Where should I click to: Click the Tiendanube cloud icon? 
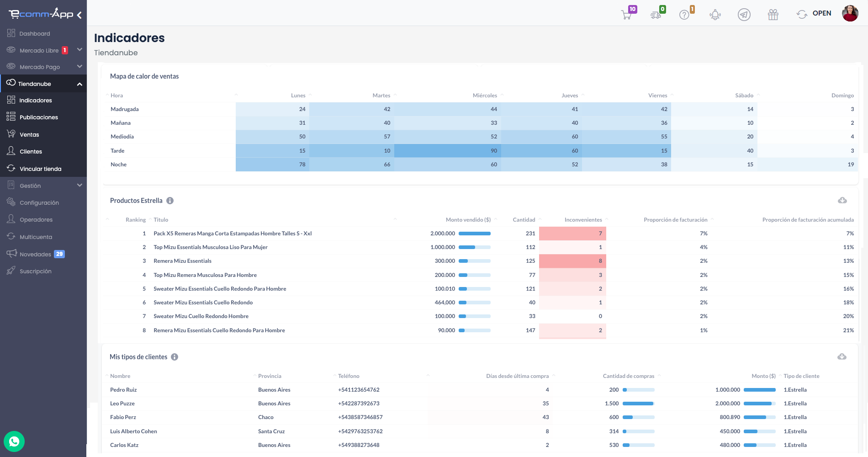pyautogui.click(x=11, y=83)
